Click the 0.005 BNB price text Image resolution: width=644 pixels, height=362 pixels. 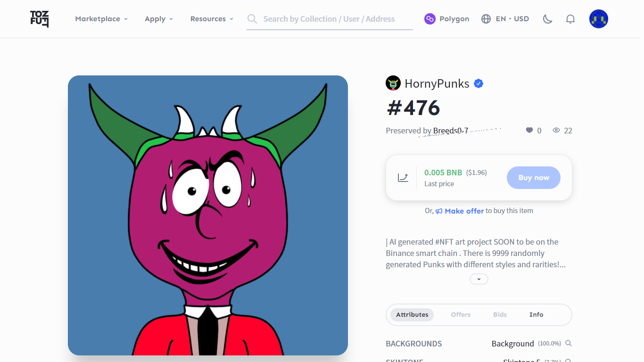(443, 173)
